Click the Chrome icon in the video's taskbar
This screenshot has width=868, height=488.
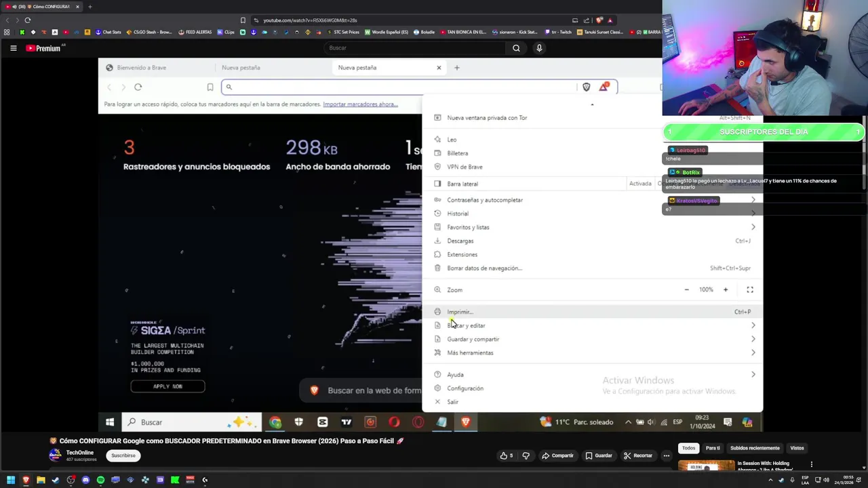275,422
